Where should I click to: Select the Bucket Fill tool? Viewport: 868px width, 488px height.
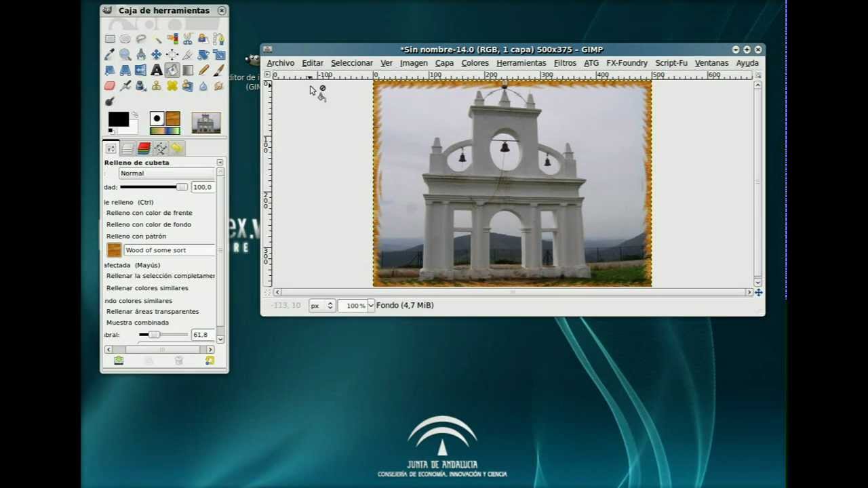point(172,70)
